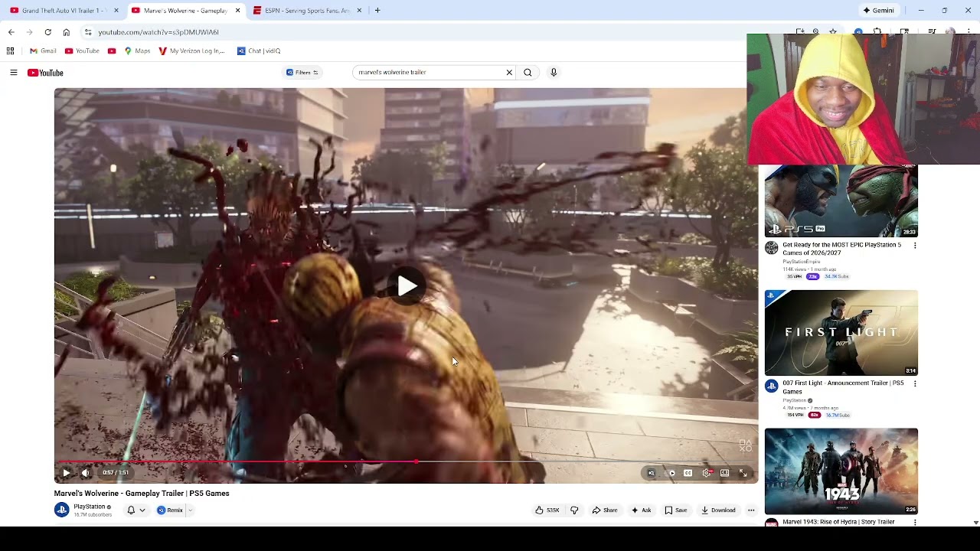Open the PlayStation channel name link
The width and height of the screenshot is (980, 551).
point(90,507)
